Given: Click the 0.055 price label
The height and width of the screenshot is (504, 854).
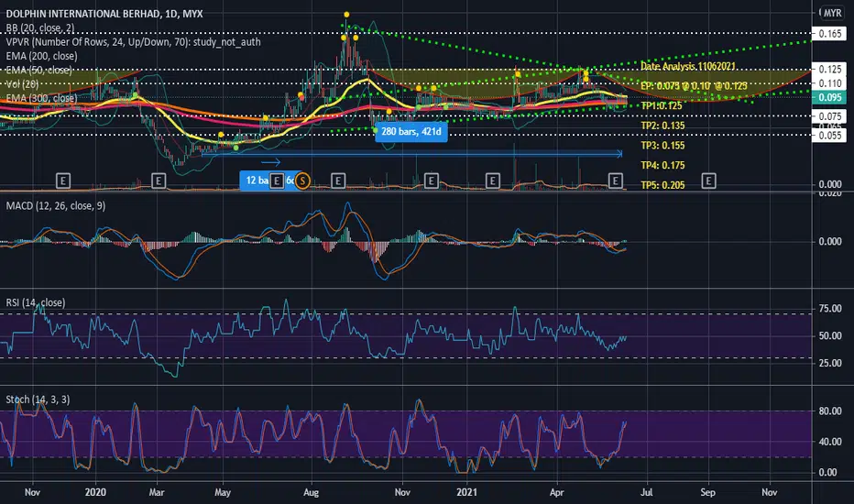Looking at the screenshot, I should tap(829, 136).
